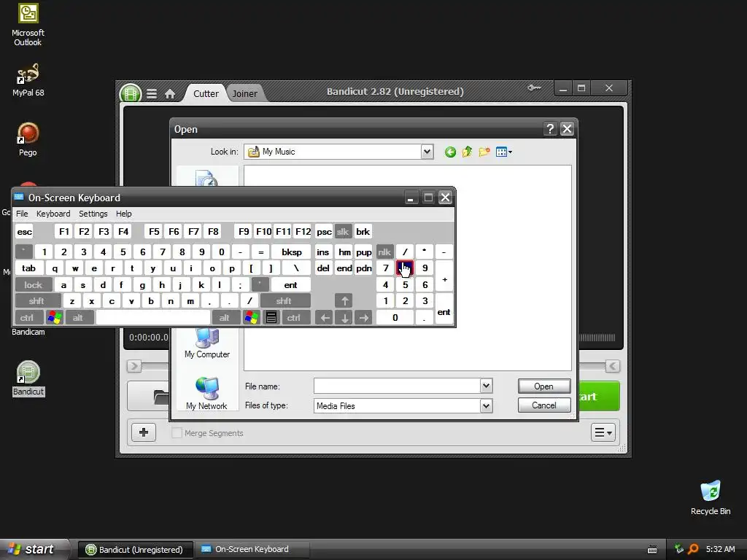Open the Recycle Bin
The height and width of the screenshot is (560, 747).
[711, 498]
